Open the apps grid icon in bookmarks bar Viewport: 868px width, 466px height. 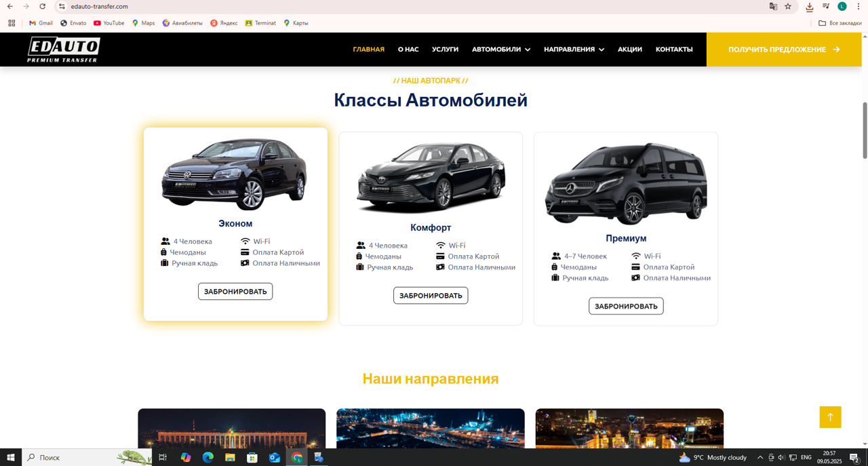coord(12,23)
